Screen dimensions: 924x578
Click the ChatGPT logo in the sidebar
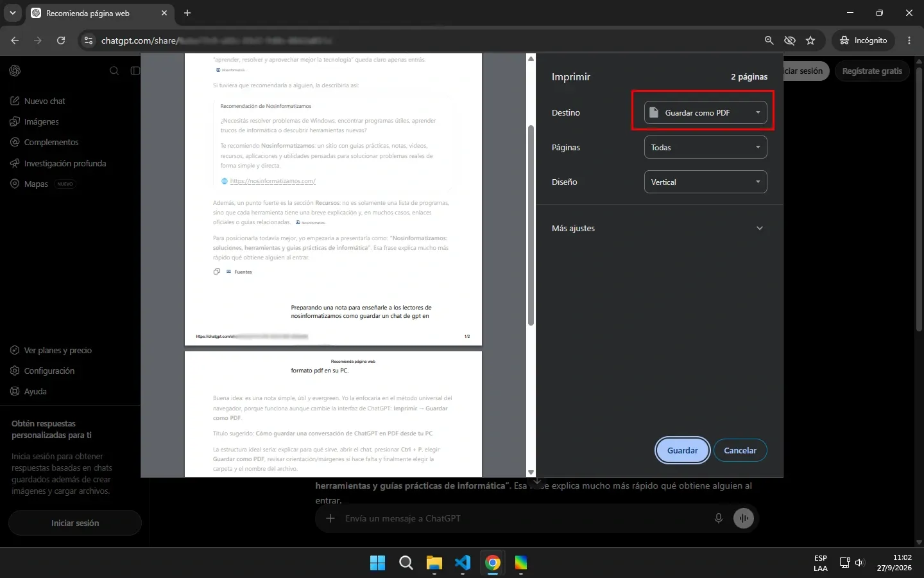point(15,71)
